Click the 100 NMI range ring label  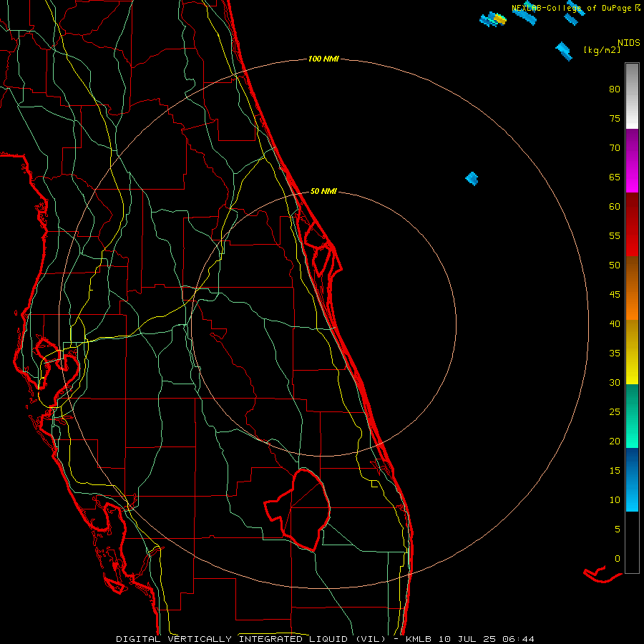click(323, 59)
